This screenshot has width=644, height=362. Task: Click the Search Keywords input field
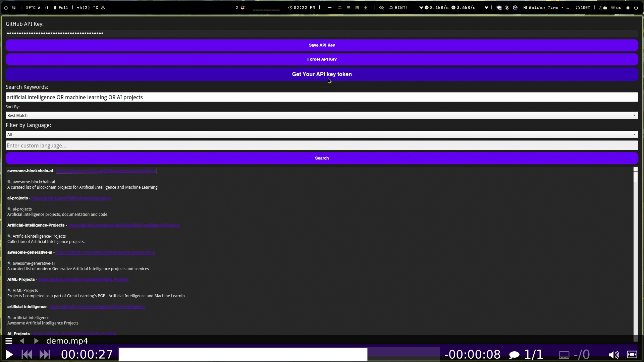click(322, 97)
